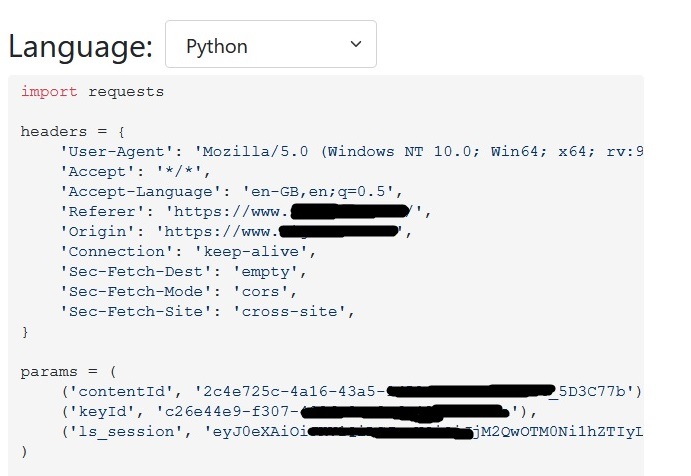Click the 'Language:' label
This screenshot has width=691, height=476.
(81, 46)
